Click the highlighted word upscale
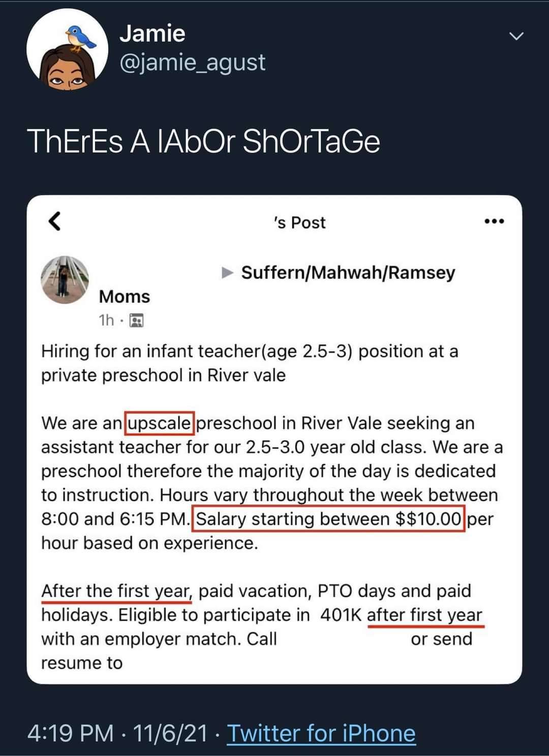The height and width of the screenshot is (756, 549). 159,423
